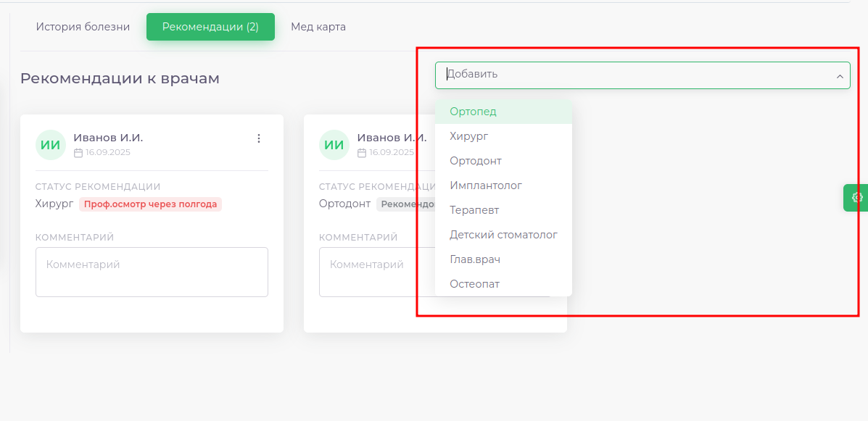Open the three-dot menu on the Хирург card

[x=259, y=138]
